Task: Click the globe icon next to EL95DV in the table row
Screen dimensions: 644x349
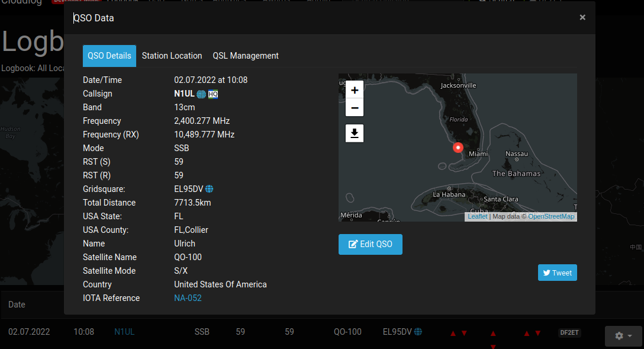Action: tap(418, 332)
